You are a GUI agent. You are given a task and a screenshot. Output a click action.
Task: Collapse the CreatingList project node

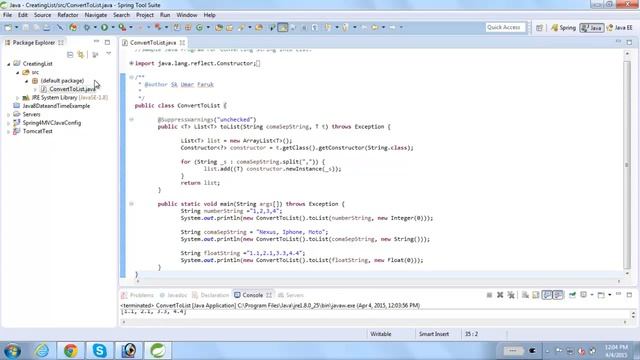coord(9,64)
